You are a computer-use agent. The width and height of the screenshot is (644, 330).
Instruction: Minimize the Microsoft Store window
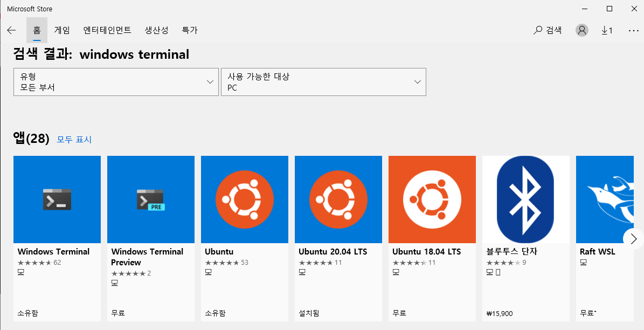tap(585, 9)
